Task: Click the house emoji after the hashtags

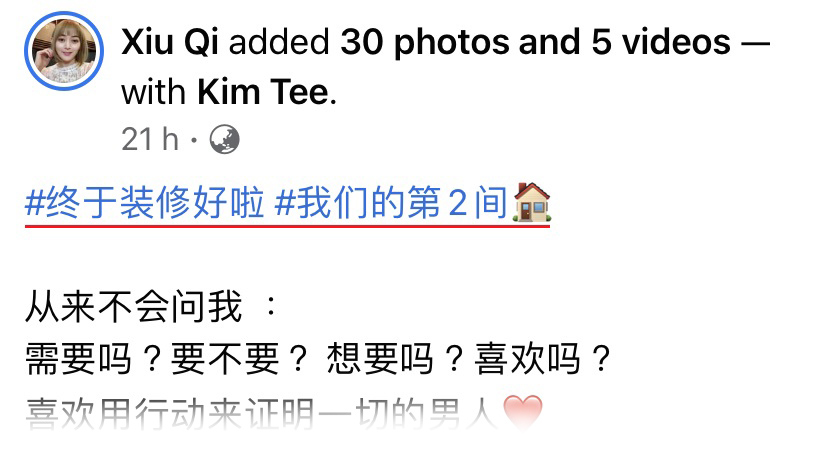Action: tap(532, 202)
